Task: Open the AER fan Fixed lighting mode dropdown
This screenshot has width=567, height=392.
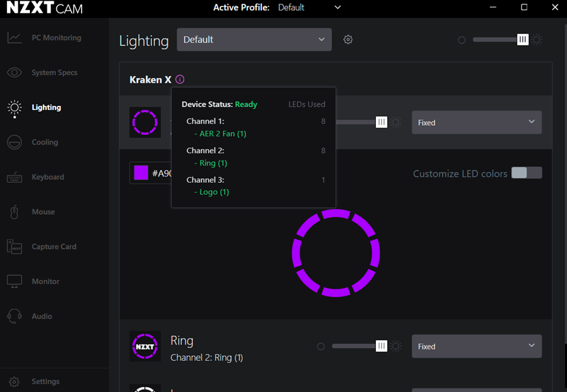Action: pyautogui.click(x=477, y=123)
